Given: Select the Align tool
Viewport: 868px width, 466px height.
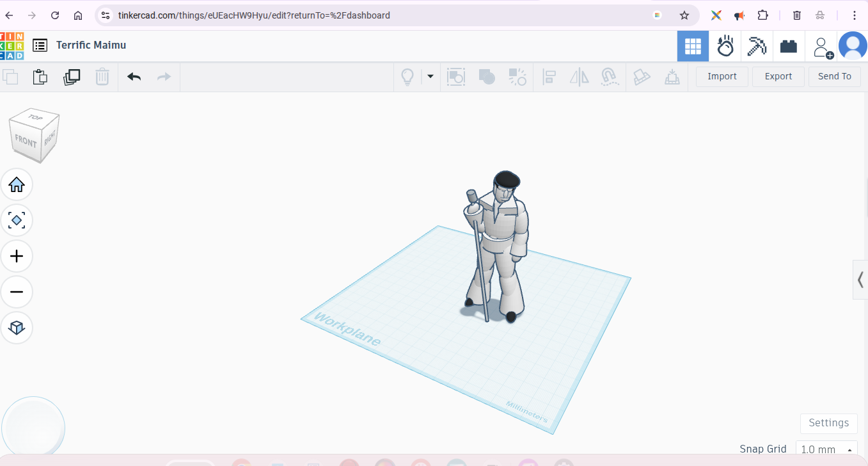Looking at the screenshot, I should tap(549, 77).
